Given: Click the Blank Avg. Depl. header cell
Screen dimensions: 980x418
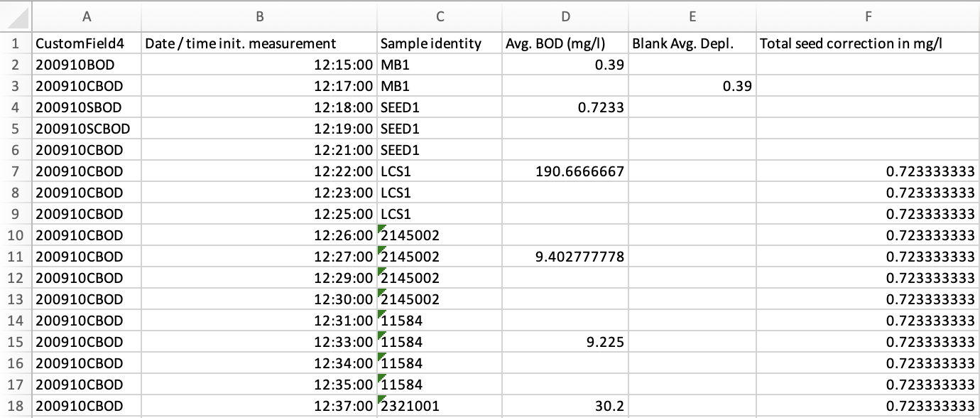Looking at the screenshot, I should (692, 43).
